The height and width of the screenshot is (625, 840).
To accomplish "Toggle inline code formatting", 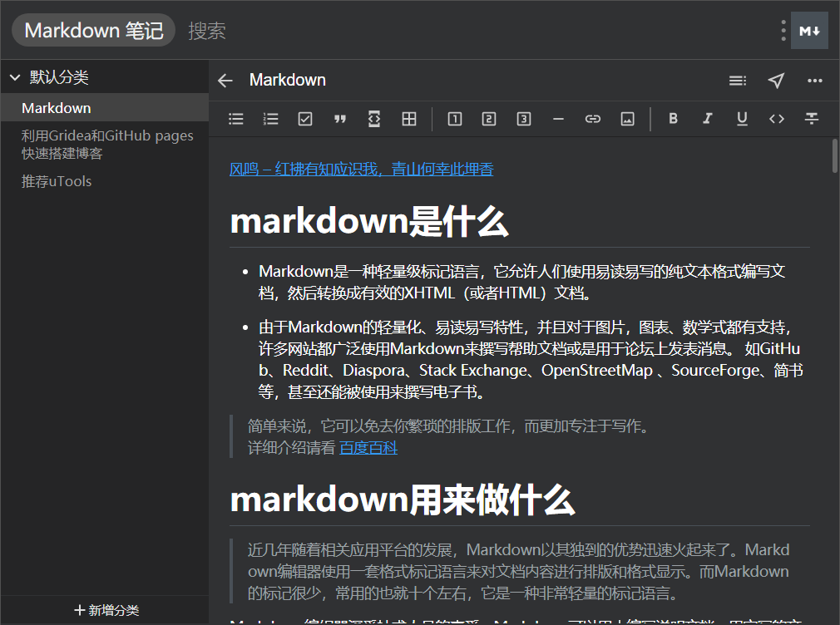I will [776, 119].
